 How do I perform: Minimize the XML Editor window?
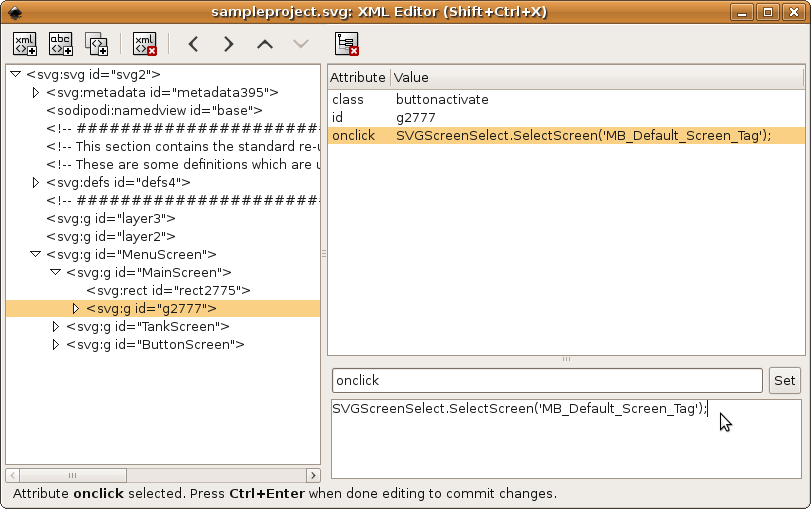[x=742, y=12]
